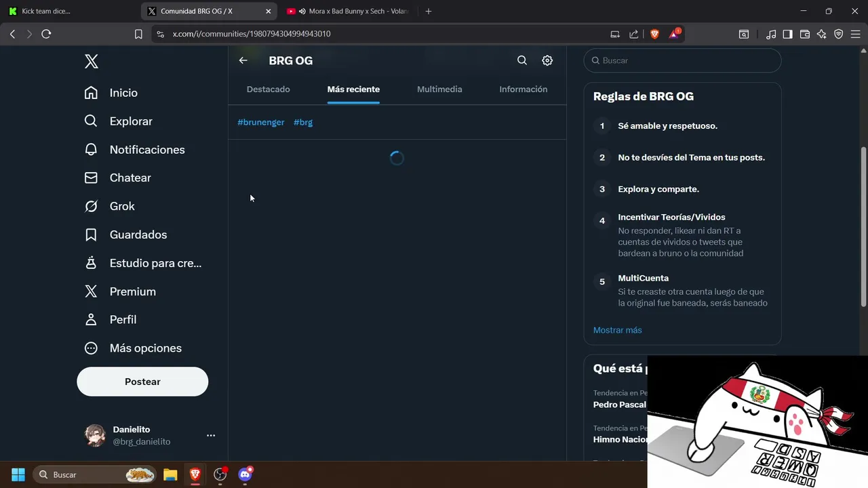Screen dimensions: 868x488
Task: Click the Postear button
Action: 142,382
